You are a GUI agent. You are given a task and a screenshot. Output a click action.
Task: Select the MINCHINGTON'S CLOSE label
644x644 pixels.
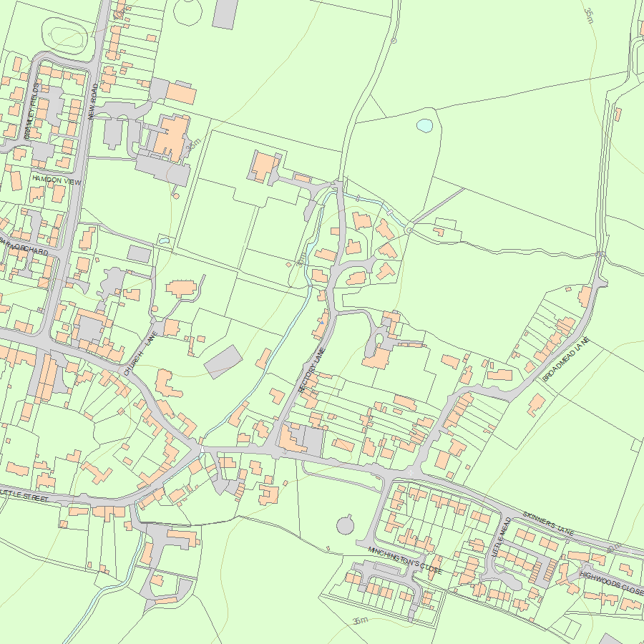click(x=404, y=560)
